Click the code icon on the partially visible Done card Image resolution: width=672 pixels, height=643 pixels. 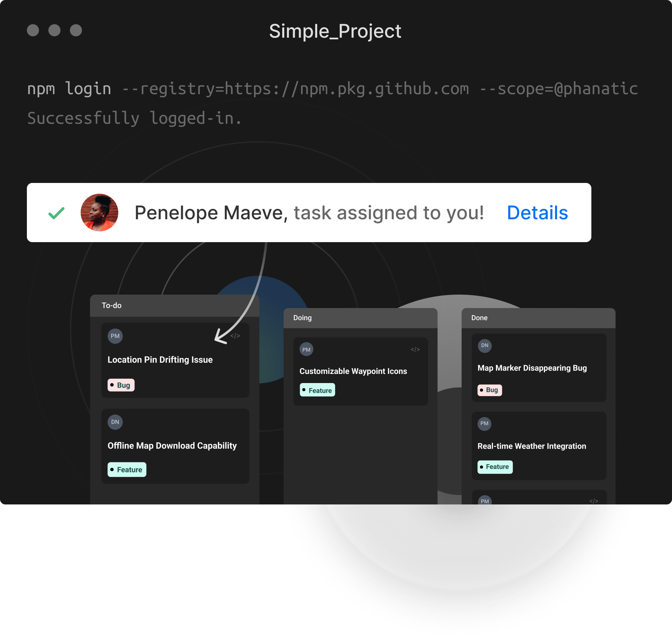point(594,501)
